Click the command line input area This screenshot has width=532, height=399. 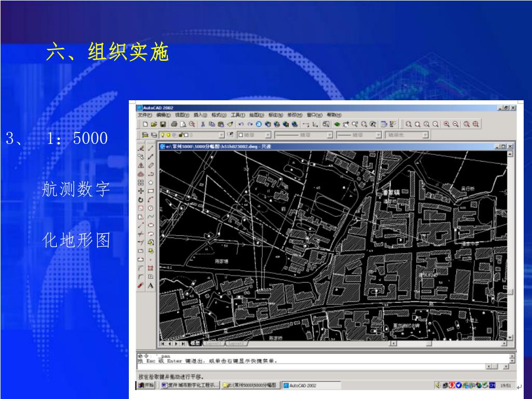(x=311, y=367)
